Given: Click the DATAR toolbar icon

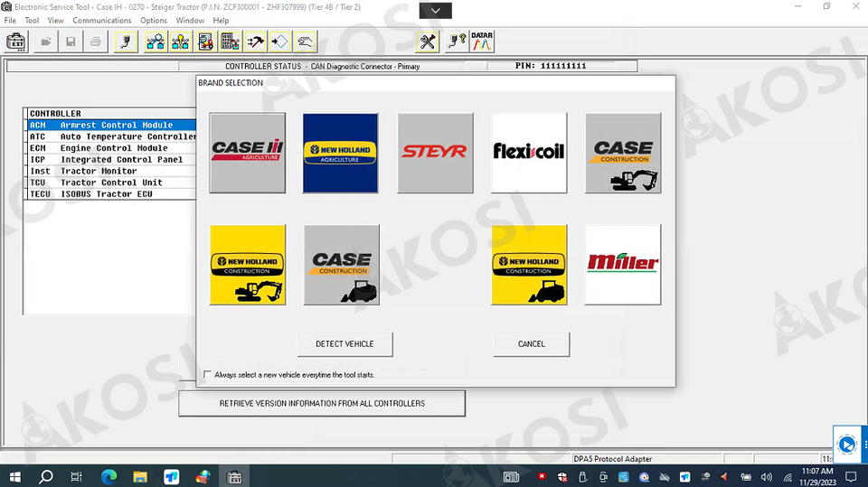Looking at the screenshot, I should [x=482, y=42].
